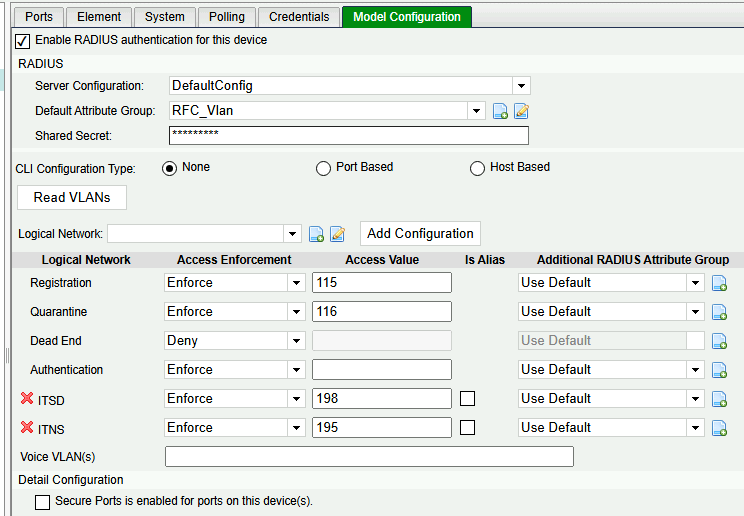This screenshot has height=516, width=744.
Task: Open the Polling tab
Action: 226,17
